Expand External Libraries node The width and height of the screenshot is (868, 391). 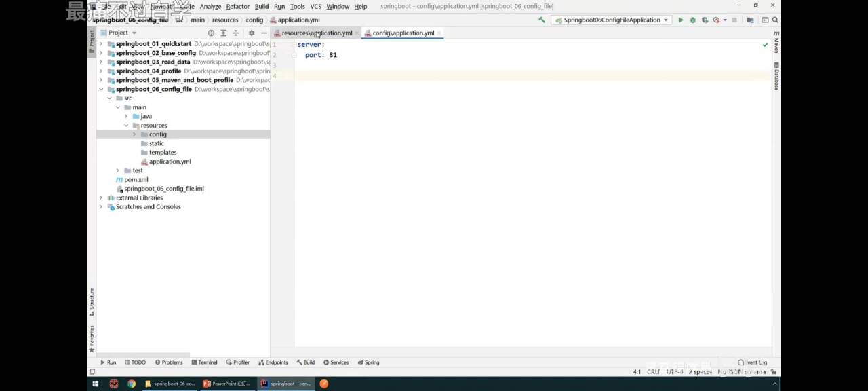[101, 198]
